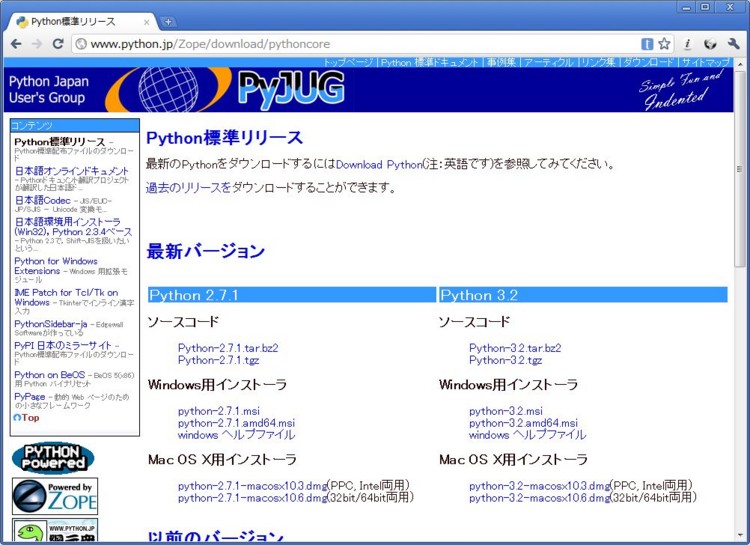The height and width of the screenshot is (545, 750).
Task: Open アーティクル in top navigation
Action: (548, 62)
